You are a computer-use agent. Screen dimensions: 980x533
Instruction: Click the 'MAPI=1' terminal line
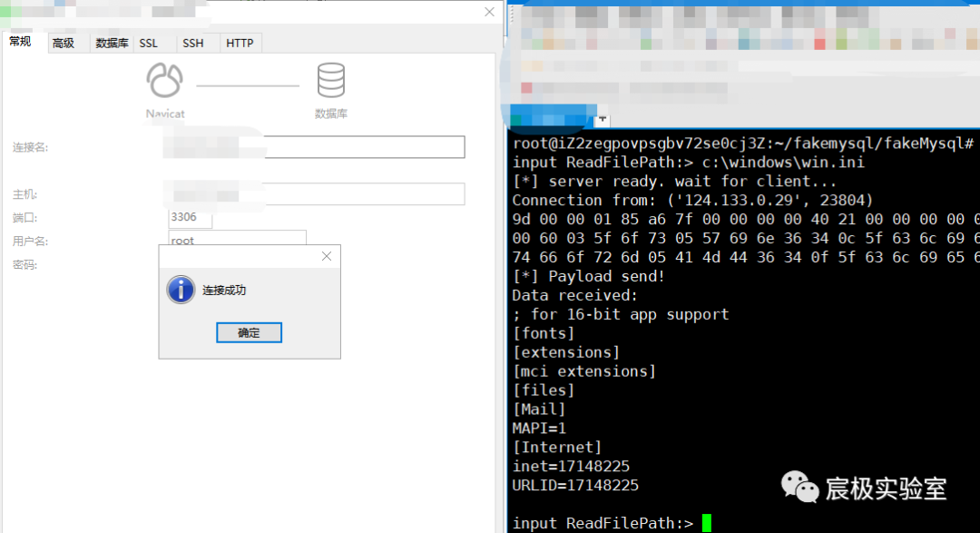(539, 429)
